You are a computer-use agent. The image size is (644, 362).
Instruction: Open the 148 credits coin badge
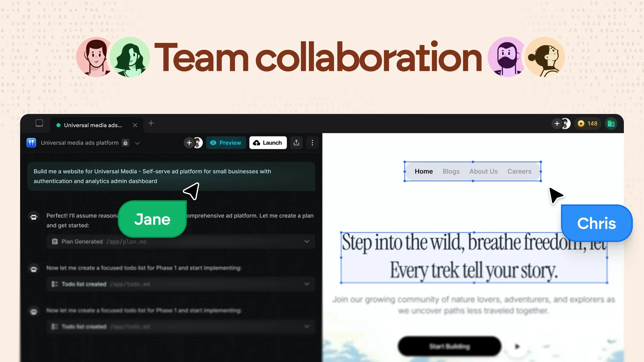point(588,124)
